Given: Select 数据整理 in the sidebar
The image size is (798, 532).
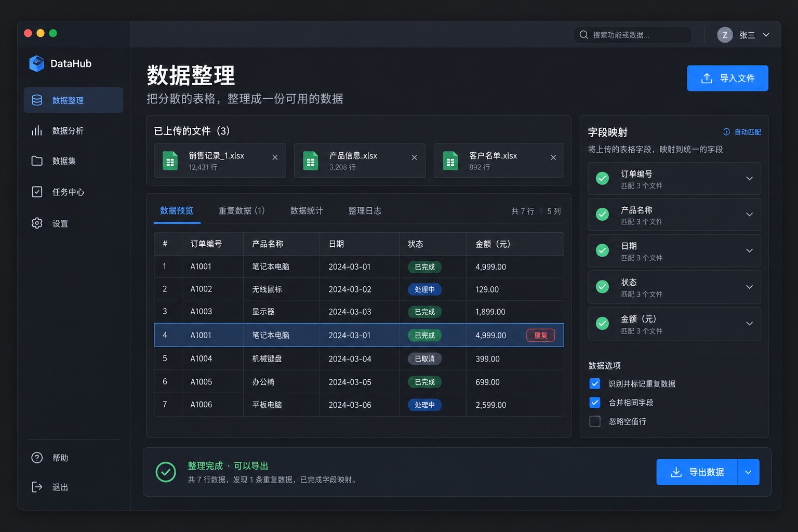Looking at the screenshot, I should pyautogui.click(x=73, y=100).
